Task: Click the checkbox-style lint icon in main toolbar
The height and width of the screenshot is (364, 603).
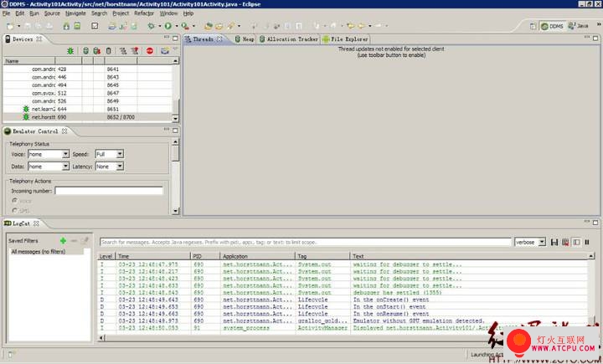Action: (x=95, y=26)
